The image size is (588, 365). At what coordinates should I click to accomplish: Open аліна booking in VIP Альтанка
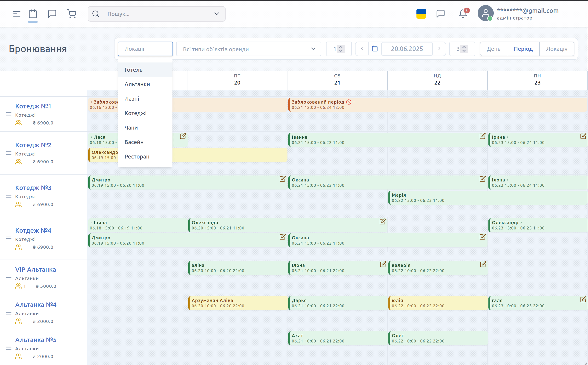click(238, 268)
